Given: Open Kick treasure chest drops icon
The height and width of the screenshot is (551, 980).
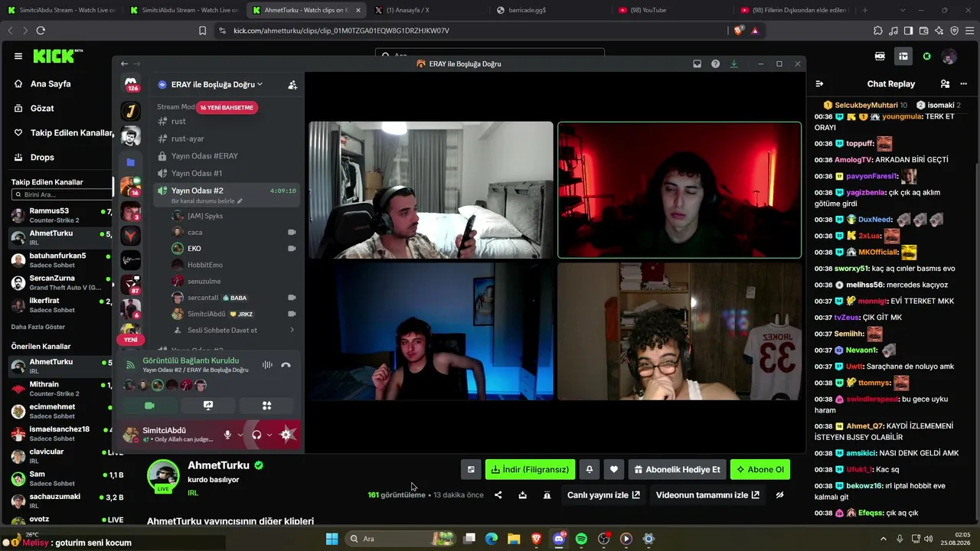Looking at the screenshot, I should click(903, 56).
